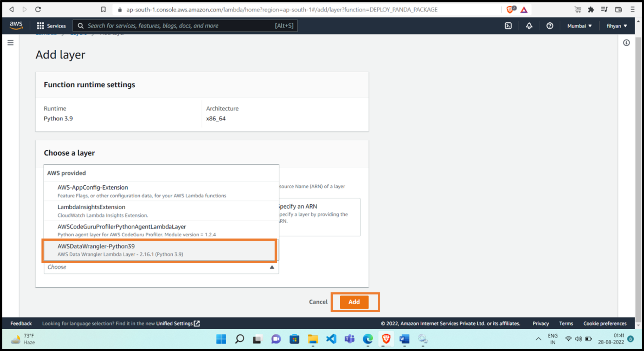644x351 pixels.
Task: Open the fihyan account dropdown
Action: coord(616,26)
